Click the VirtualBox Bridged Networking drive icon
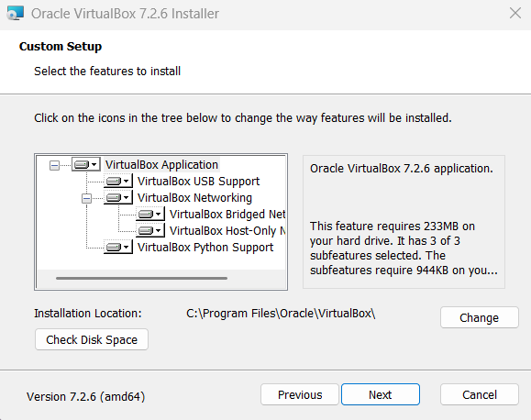The height and width of the screenshot is (420, 531). (150, 214)
